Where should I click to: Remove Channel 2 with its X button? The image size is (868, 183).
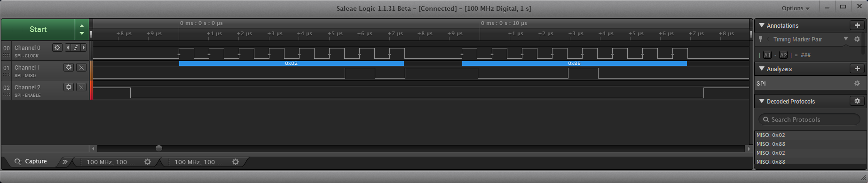(x=81, y=87)
